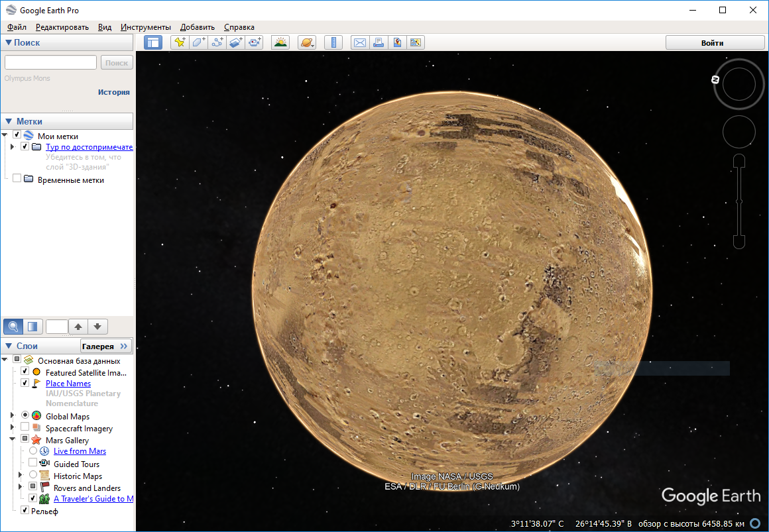Click the Google Earth Pro logo in the title bar
The width and height of the screenshot is (769, 532).
click(x=11, y=11)
